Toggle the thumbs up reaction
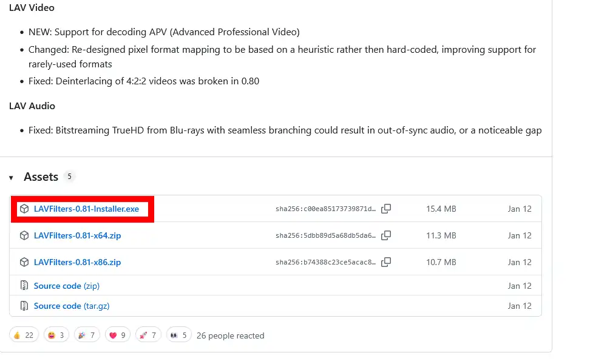The height and width of the screenshot is (364, 607). (24, 335)
